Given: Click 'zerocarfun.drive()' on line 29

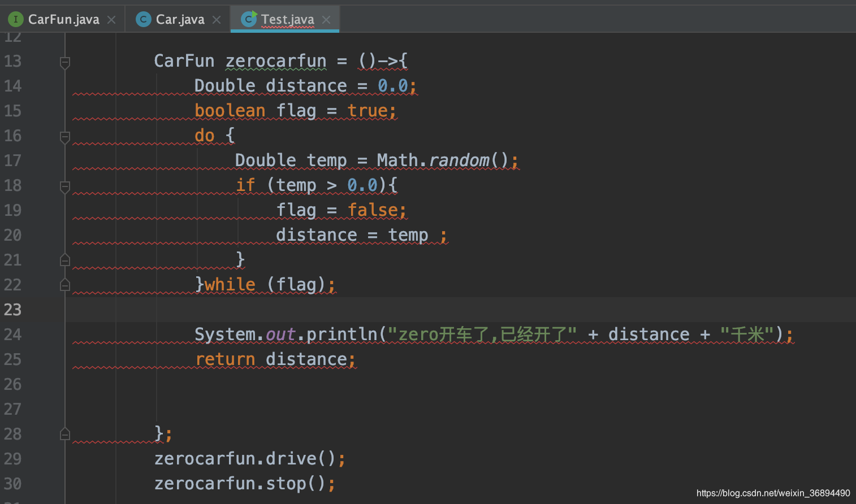Looking at the screenshot, I should coord(245,459).
